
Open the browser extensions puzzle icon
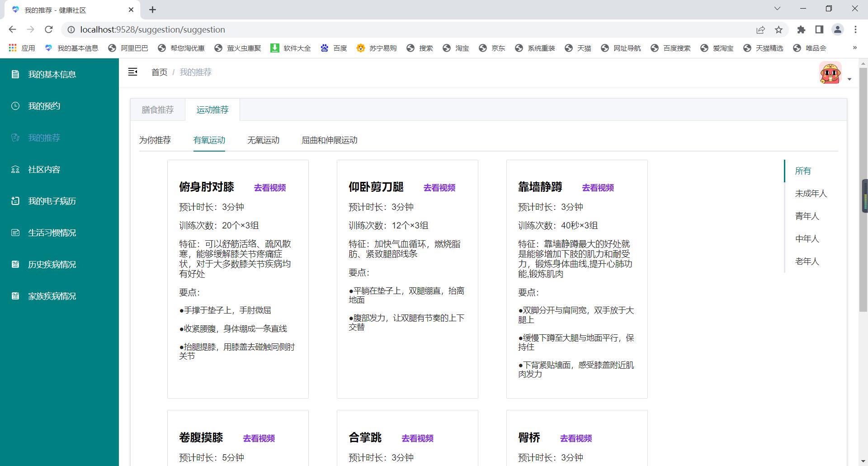pyautogui.click(x=801, y=29)
